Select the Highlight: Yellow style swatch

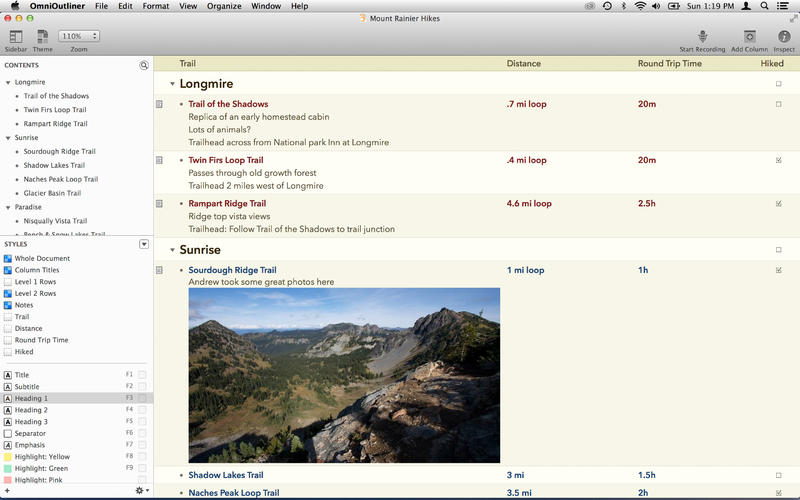tap(9, 456)
